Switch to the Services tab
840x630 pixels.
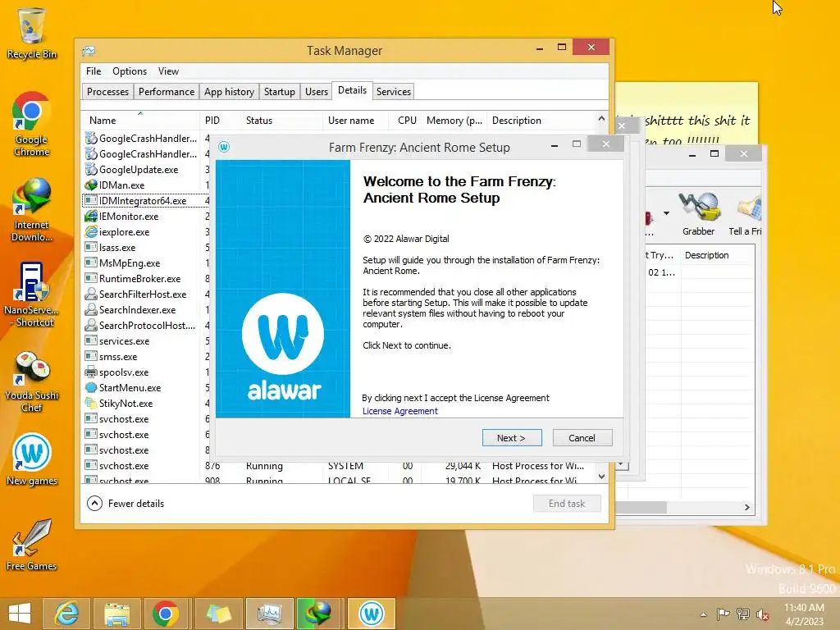(394, 92)
